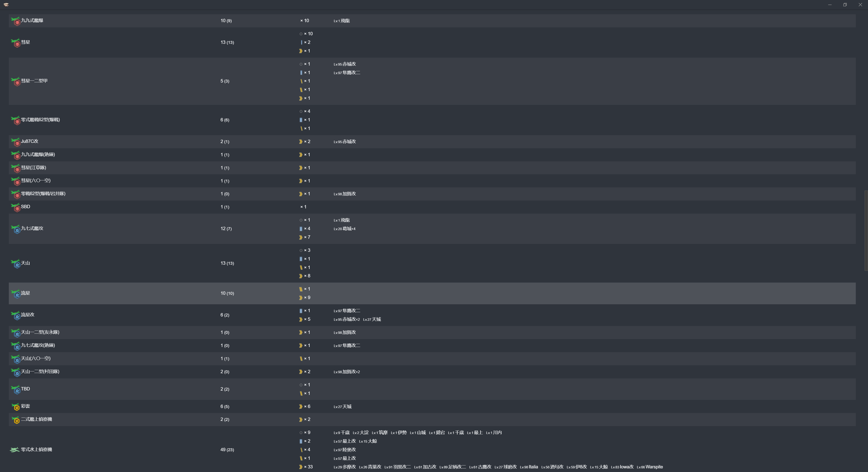Click the seaplane icon next to 零式水上偵察機
This screenshot has height=472, width=868.
pyautogui.click(x=14, y=450)
